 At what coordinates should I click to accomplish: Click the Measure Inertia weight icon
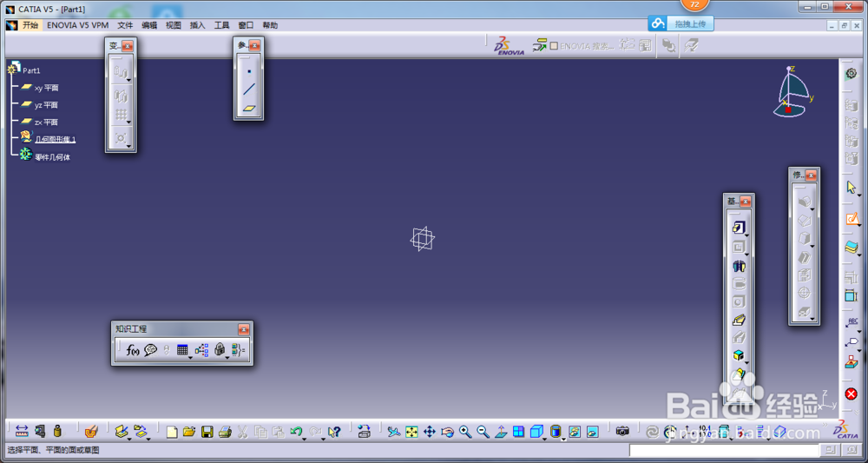(57, 431)
